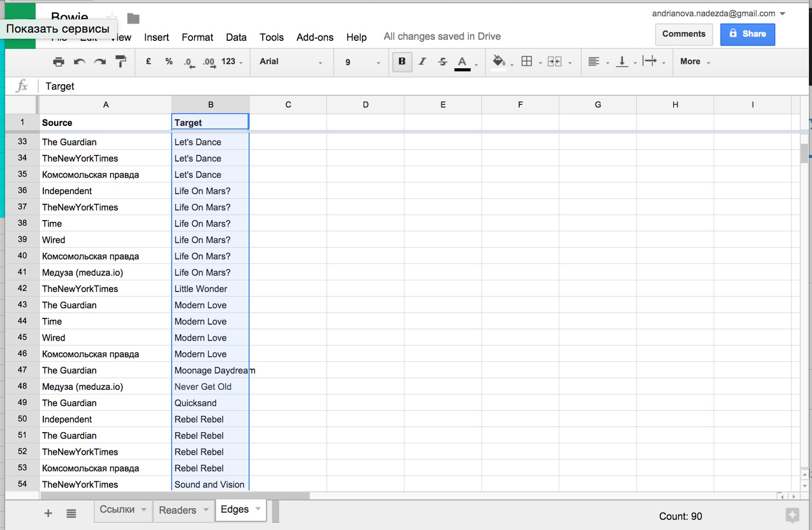
Task: Open the cell borders icon
Action: tap(527, 61)
